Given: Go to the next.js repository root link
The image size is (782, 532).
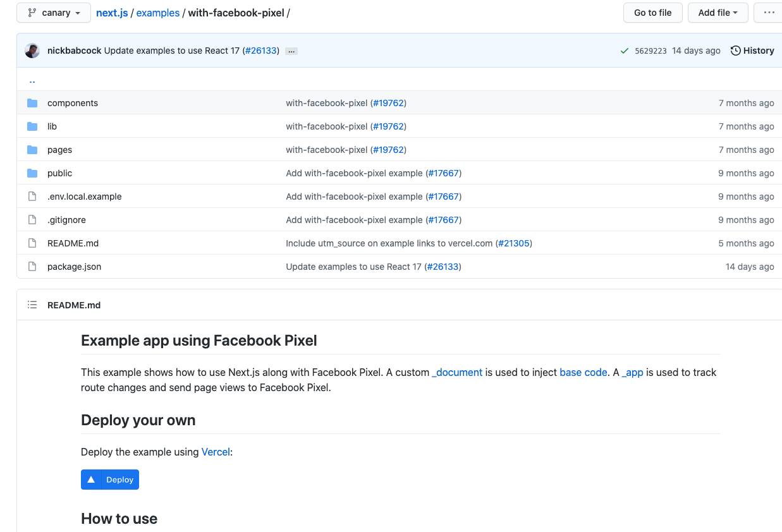Looking at the screenshot, I should [112, 13].
